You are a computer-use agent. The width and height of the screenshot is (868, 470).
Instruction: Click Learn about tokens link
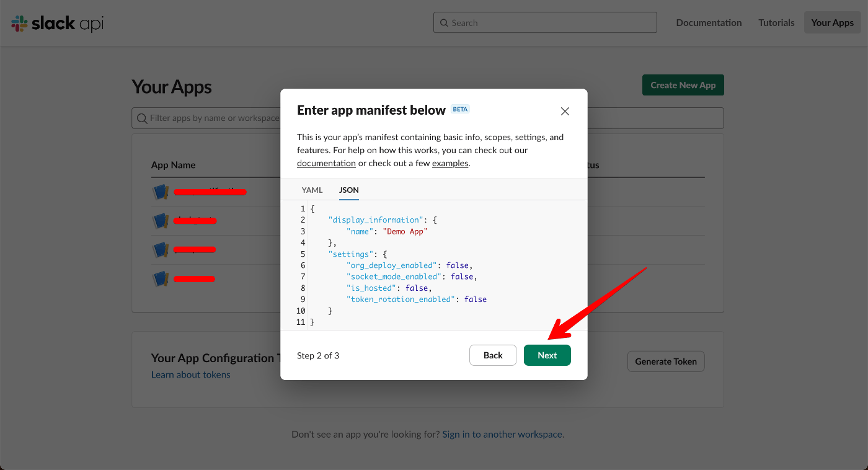point(191,375)
